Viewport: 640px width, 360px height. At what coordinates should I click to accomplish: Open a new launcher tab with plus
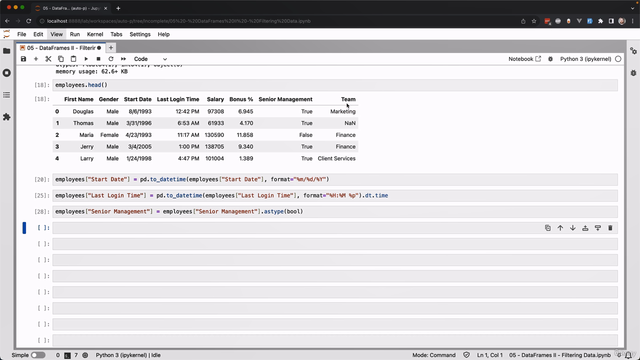tap(111, 48)
